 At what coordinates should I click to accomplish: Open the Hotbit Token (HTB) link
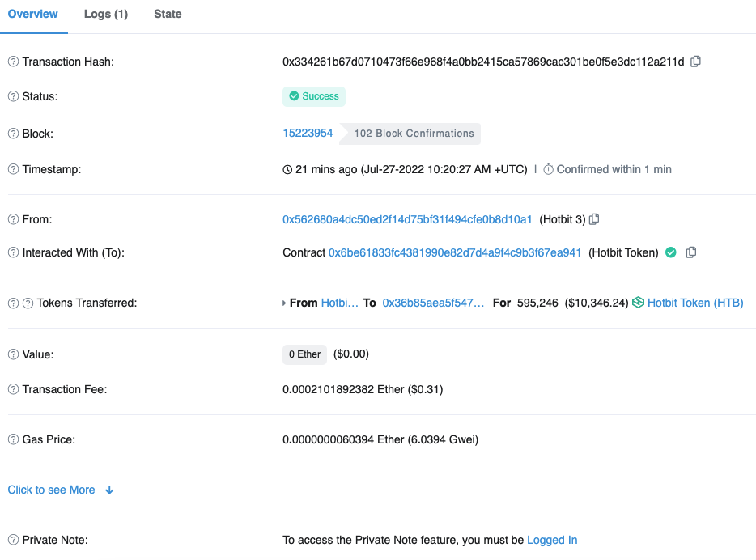694,303
